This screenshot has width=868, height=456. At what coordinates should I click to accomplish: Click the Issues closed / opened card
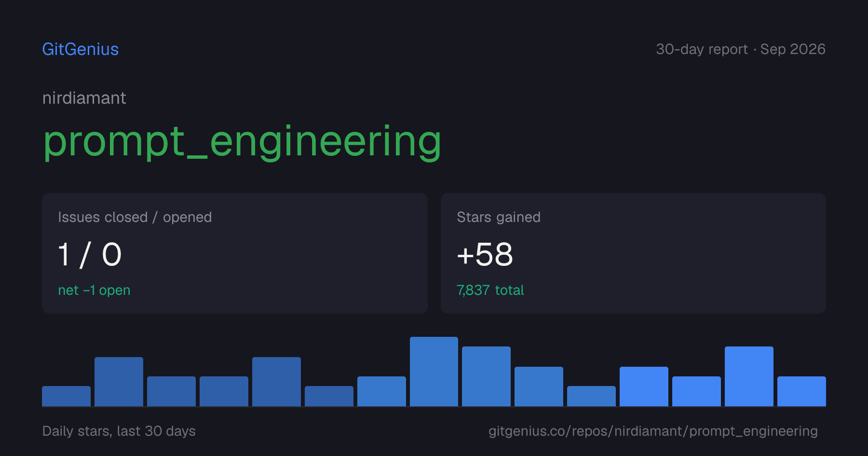235,253
